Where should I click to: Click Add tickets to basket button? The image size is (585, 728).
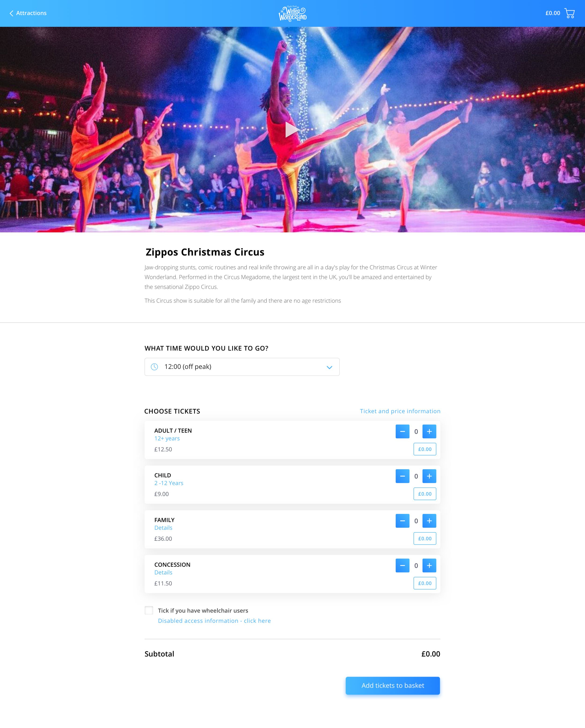393,685
